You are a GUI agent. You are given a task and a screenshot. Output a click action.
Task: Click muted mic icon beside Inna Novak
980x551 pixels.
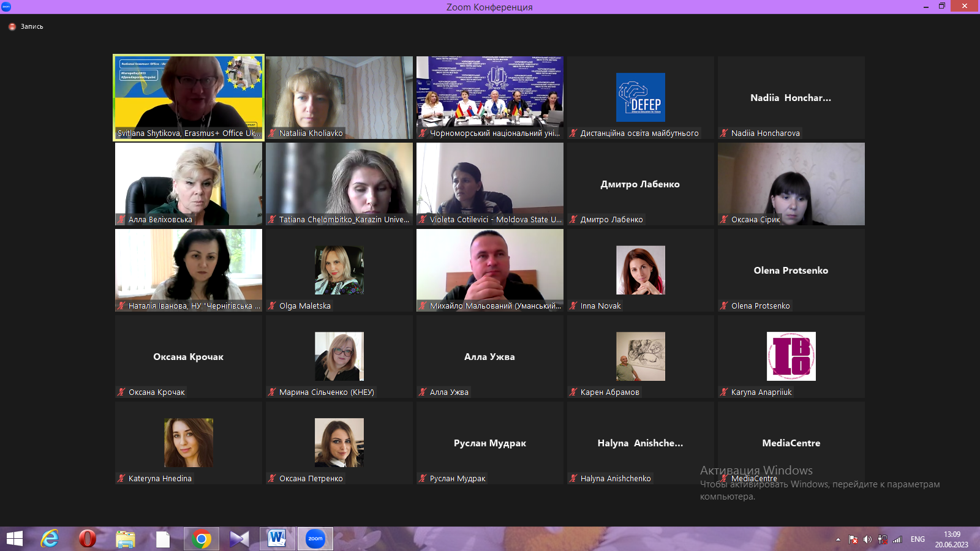[574, 305]
